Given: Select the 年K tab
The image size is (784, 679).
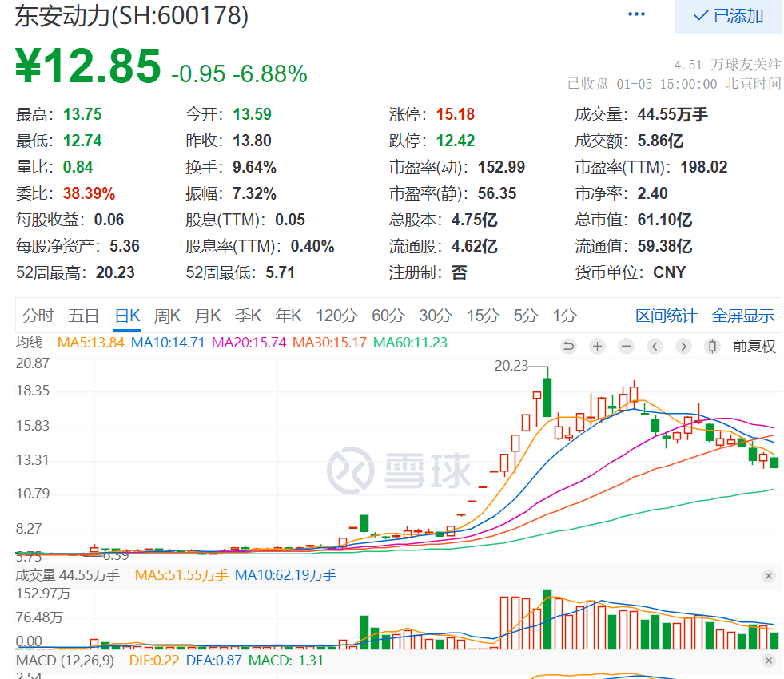Looking at the screenshot, I should tap(289, 316).
